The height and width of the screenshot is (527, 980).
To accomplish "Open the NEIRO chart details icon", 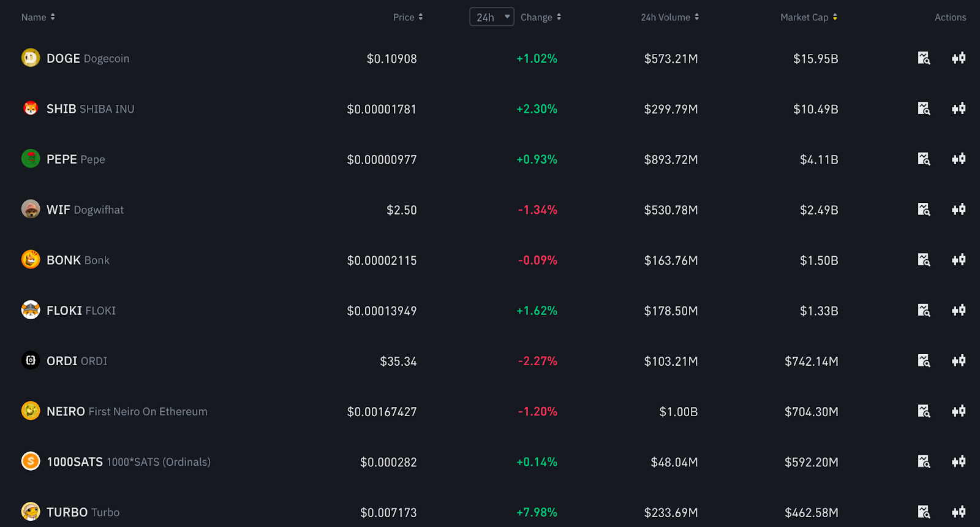I will point(924,411).
